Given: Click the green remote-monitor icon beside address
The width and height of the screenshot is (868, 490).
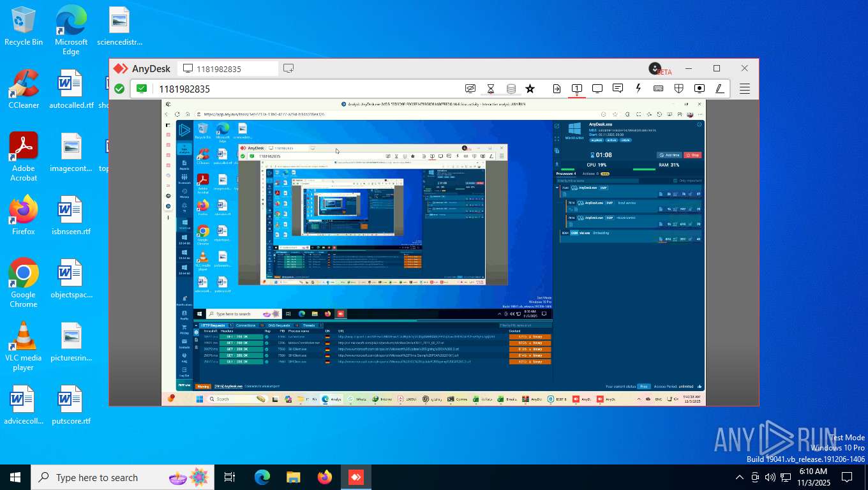Looking at the screenshot, I should (x=142, y=89).
